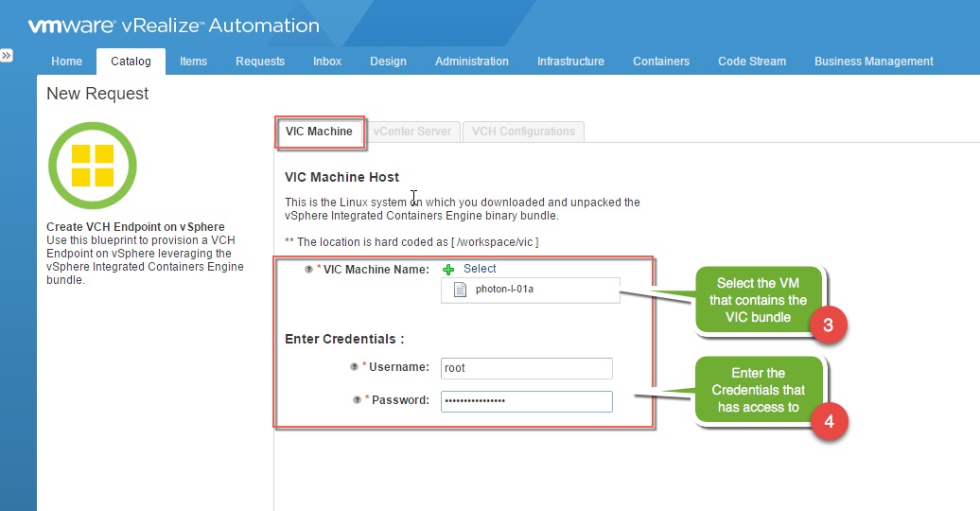This screenshot has height=511, width=980.
Task: Open the Inbox tab
Action: [327, 62]
